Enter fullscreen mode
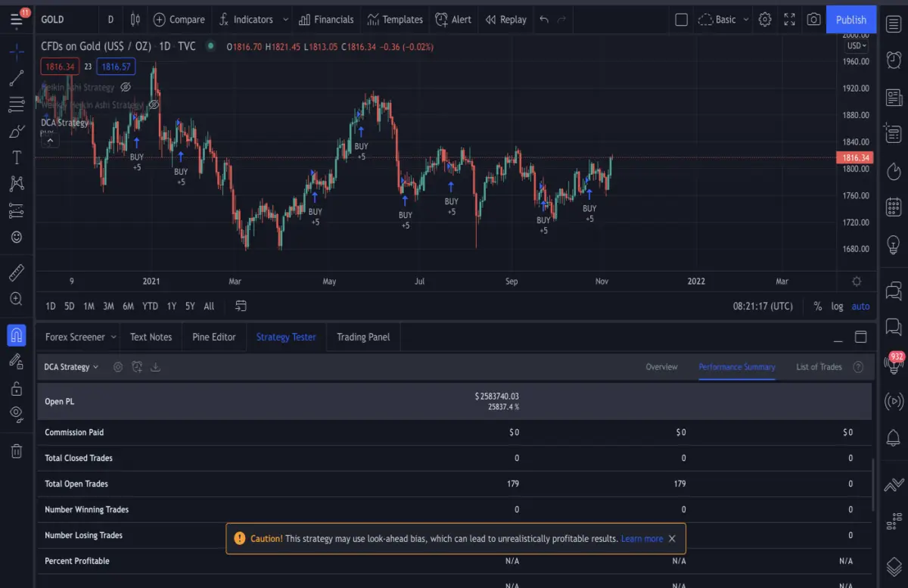This screenshot has height=588, width=908. click(x=789, y=20)
